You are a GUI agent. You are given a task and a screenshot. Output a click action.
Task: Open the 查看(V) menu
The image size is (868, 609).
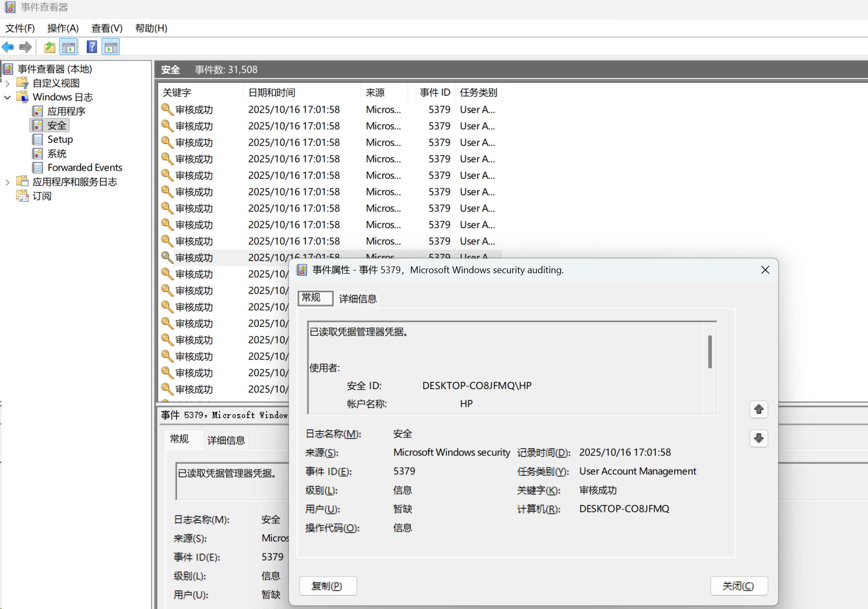click(x=107, y=28)
